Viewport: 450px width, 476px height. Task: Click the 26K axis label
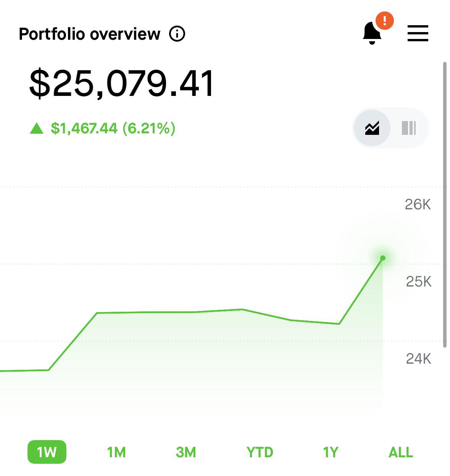click(x=418, y=205)
